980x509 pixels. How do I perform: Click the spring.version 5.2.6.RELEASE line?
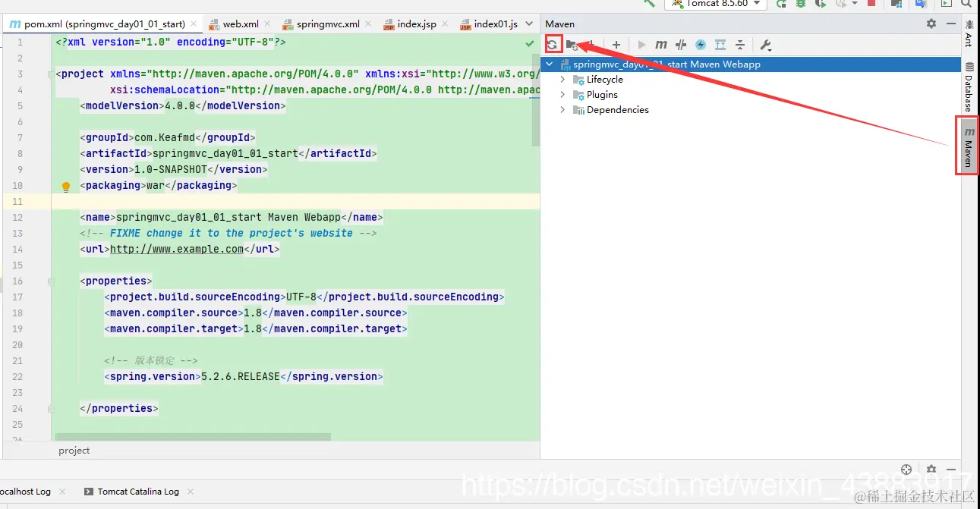coord(244,377)
